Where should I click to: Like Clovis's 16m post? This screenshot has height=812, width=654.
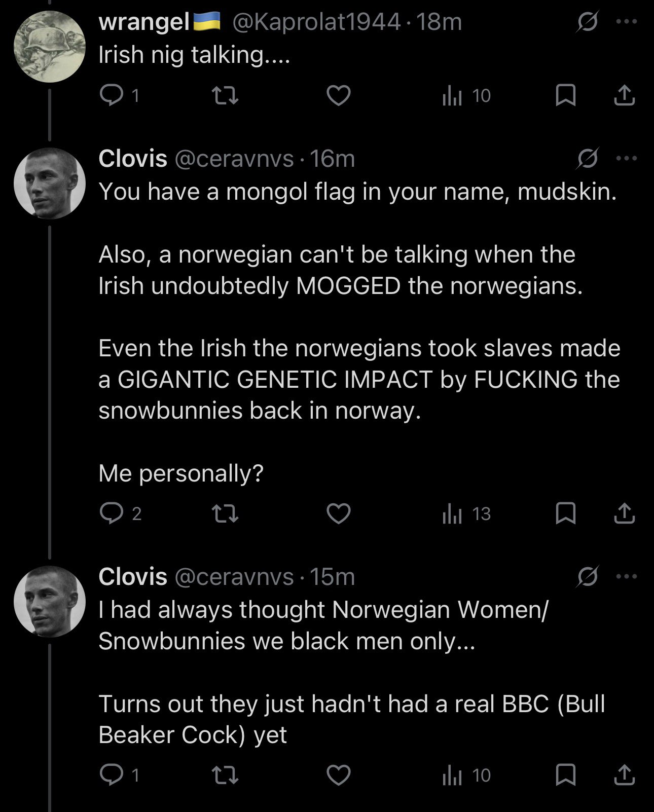pyautogui.click(x=338, y=513)
